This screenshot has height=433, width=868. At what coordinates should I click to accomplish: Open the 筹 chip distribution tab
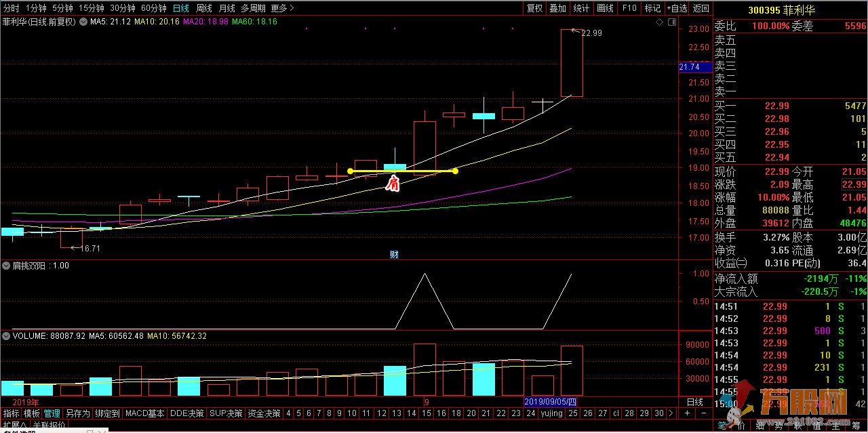point(856,426)
